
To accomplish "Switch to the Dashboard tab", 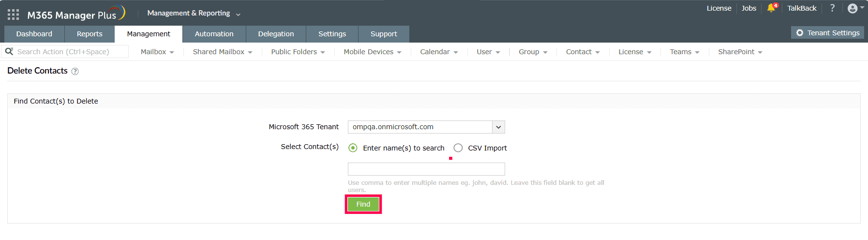I will click(34, 34).
